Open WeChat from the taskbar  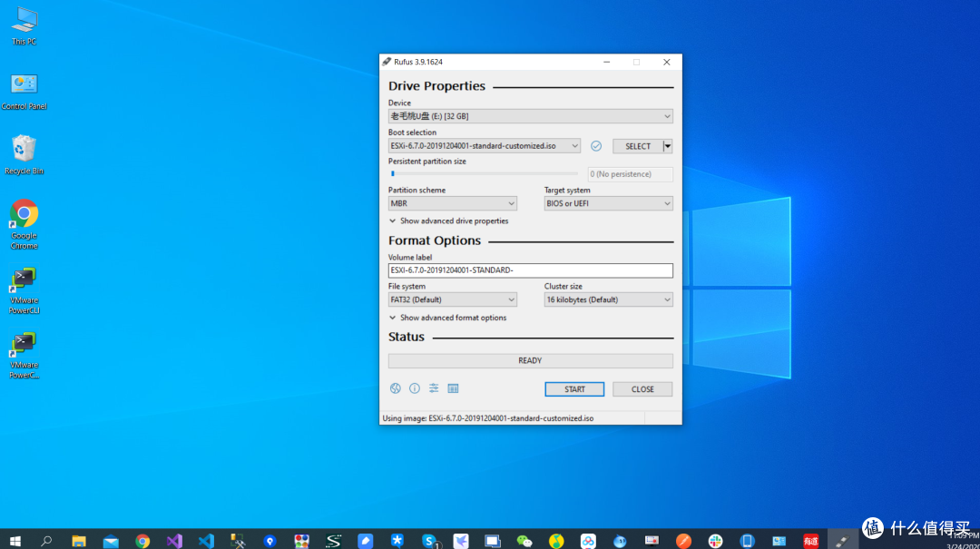pyautogui.click(x=524, y=540)
